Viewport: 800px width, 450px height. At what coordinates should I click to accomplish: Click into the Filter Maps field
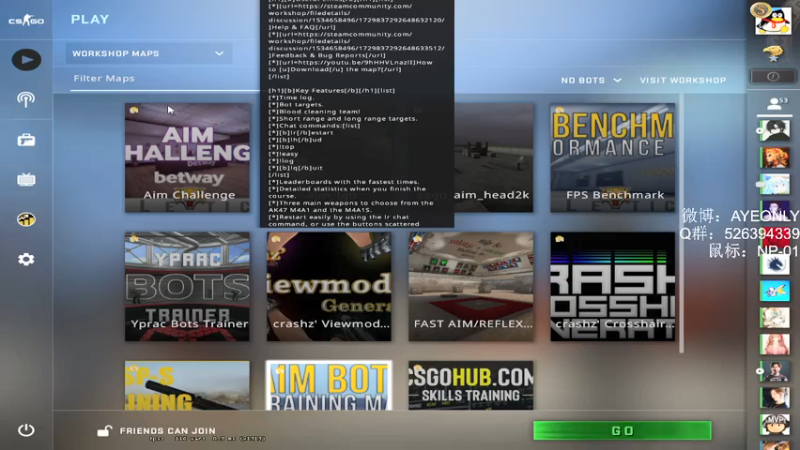click(x=164, y=79)
